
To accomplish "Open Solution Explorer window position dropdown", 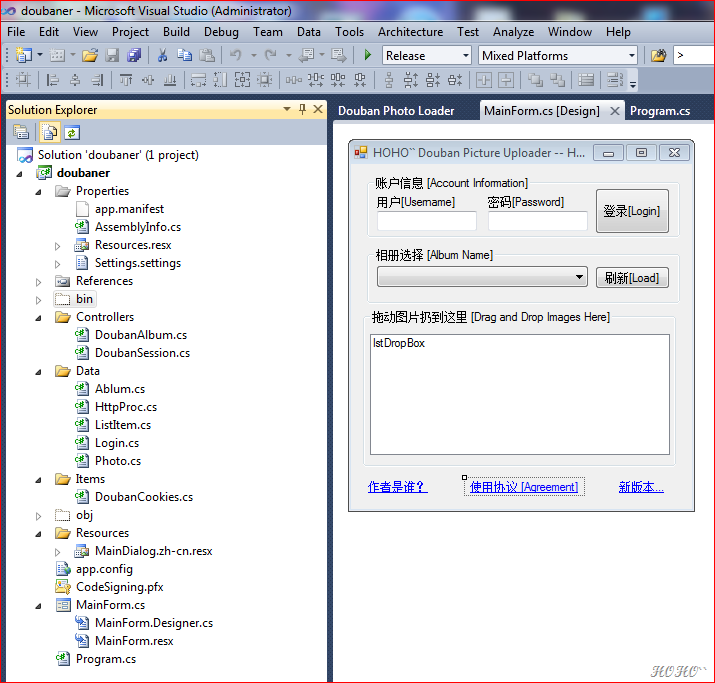I will click(x=287, y=109).
